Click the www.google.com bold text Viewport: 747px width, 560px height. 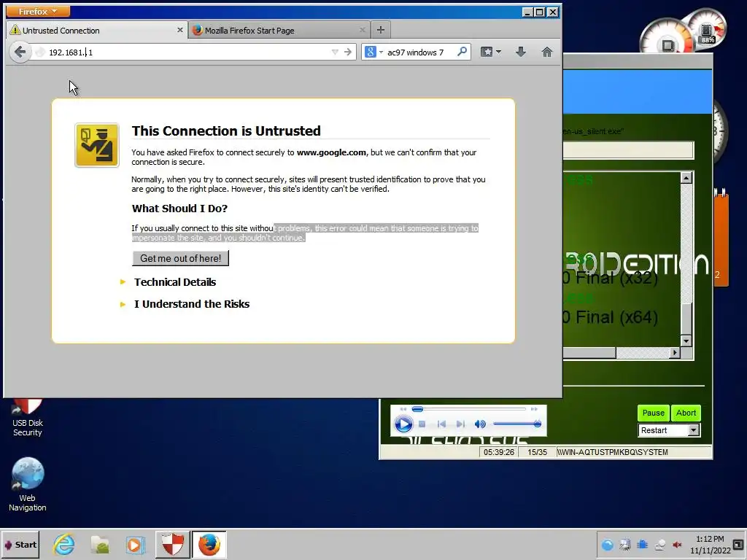tap(332, 152)
